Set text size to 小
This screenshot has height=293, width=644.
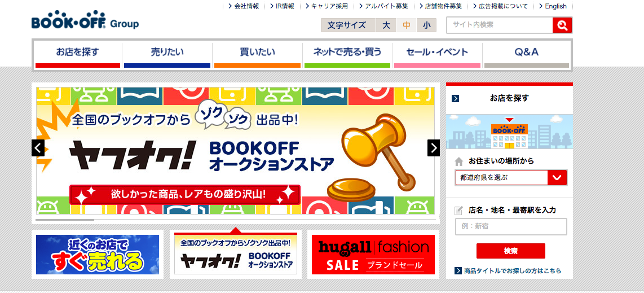point(427,25)
